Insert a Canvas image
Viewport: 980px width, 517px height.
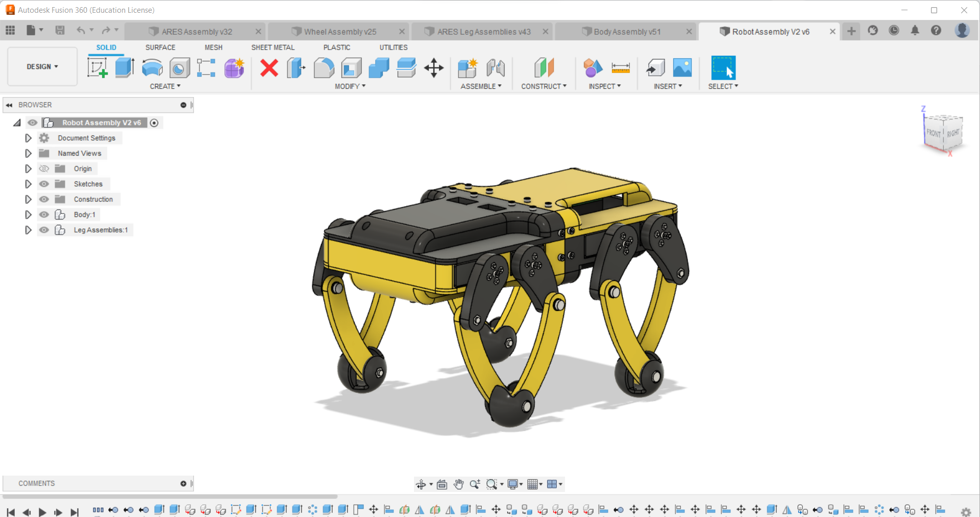[682, 68]
